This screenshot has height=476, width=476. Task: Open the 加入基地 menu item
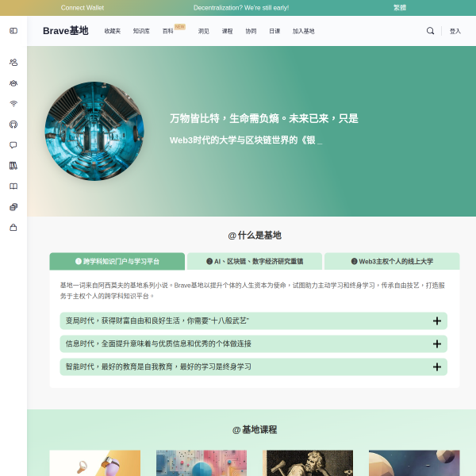[x=303, y=31]
